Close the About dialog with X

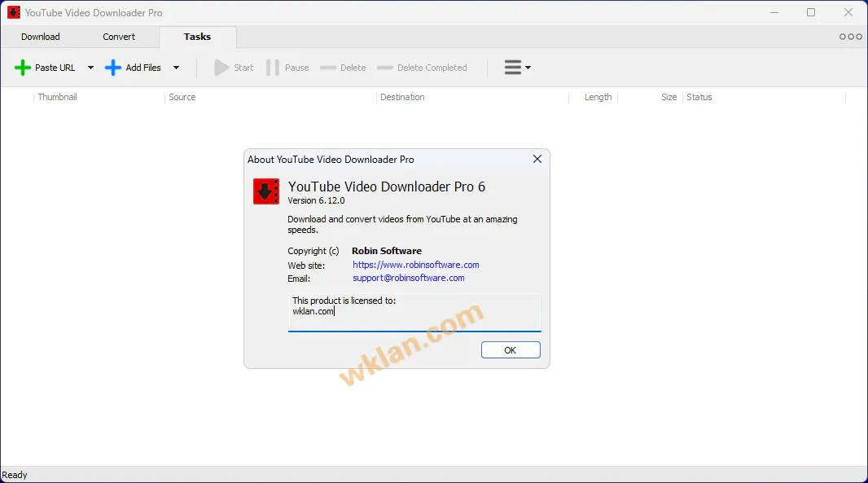[x=537, y=159]
